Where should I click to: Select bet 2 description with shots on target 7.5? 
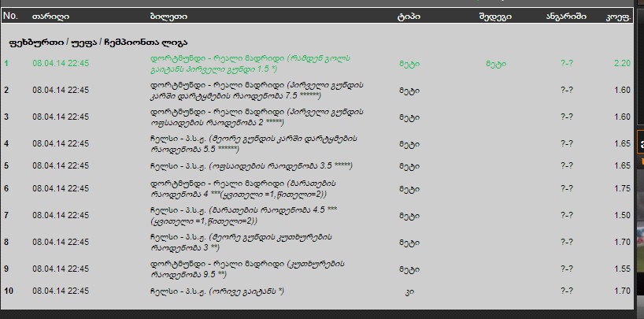[257, 91]
